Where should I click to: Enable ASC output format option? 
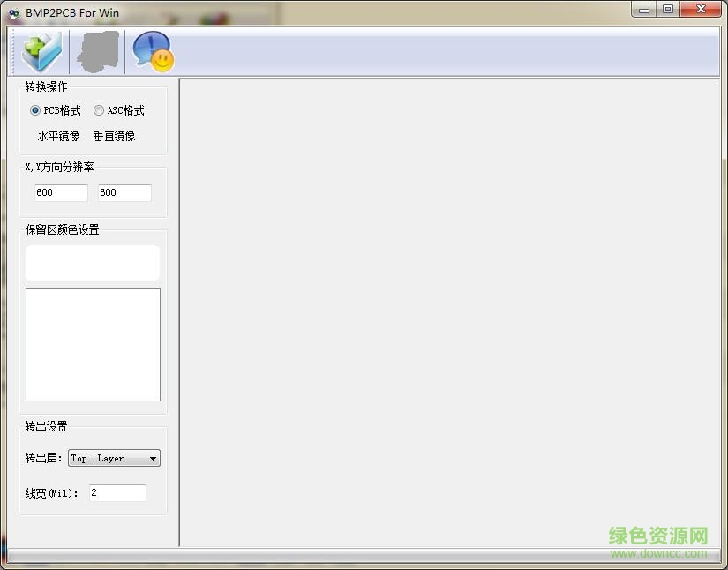point(97,110)
